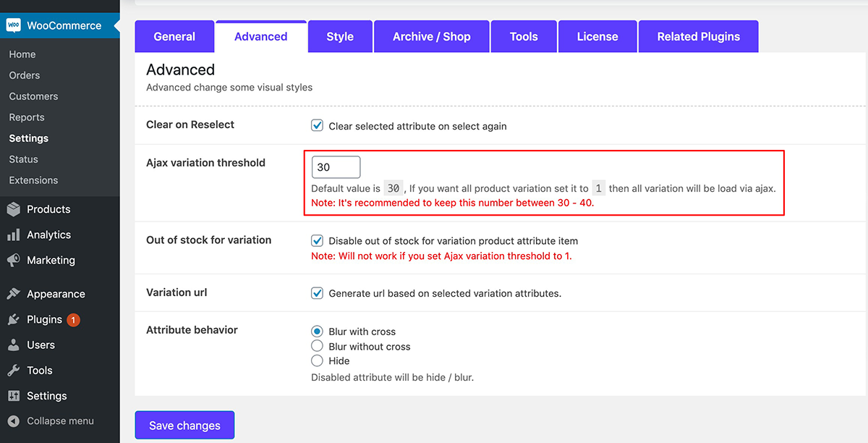Open Analytics via its bar chart icon
This screenshot has width=868, height=443.
pos(13,235)
